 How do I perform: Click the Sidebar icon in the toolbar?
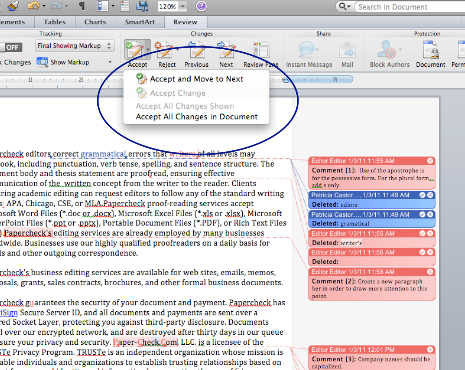(102, 6)
